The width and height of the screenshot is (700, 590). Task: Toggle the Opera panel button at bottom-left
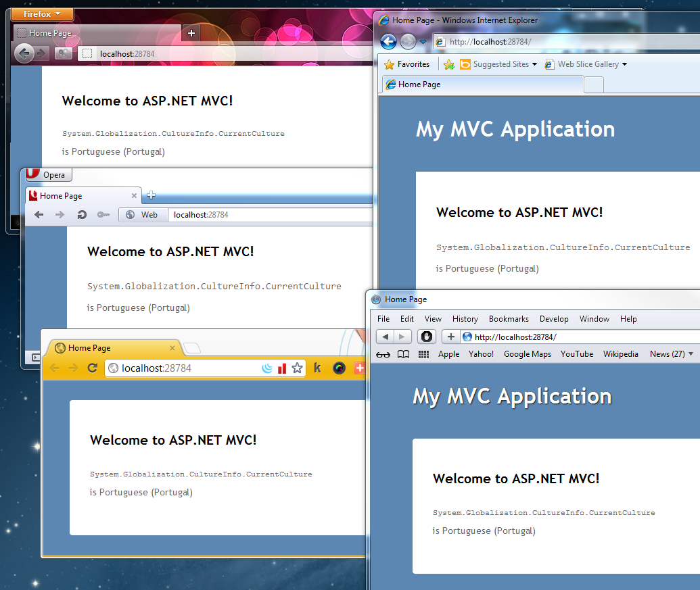tap(35, 358)
